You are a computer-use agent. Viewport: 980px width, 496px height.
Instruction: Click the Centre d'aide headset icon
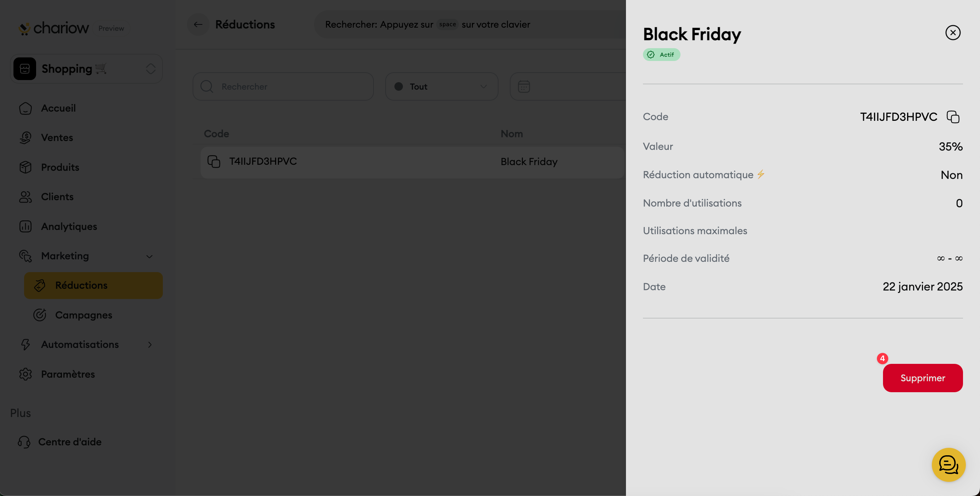coord(24,442)
